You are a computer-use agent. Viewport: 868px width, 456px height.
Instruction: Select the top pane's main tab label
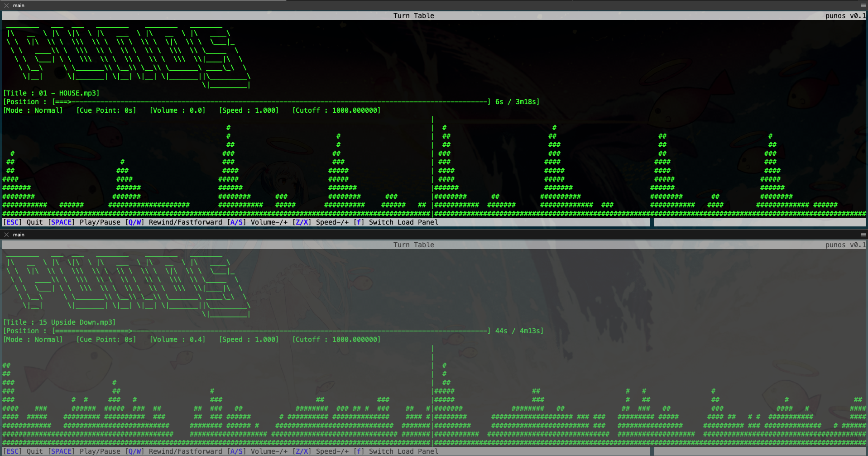click(19, 5)
